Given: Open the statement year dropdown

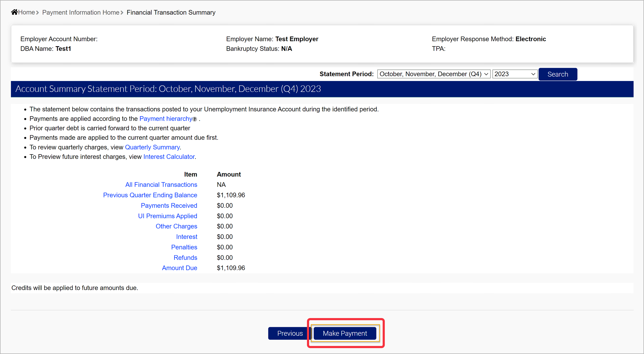Looking at the screenshot, I should click(514, 74).
